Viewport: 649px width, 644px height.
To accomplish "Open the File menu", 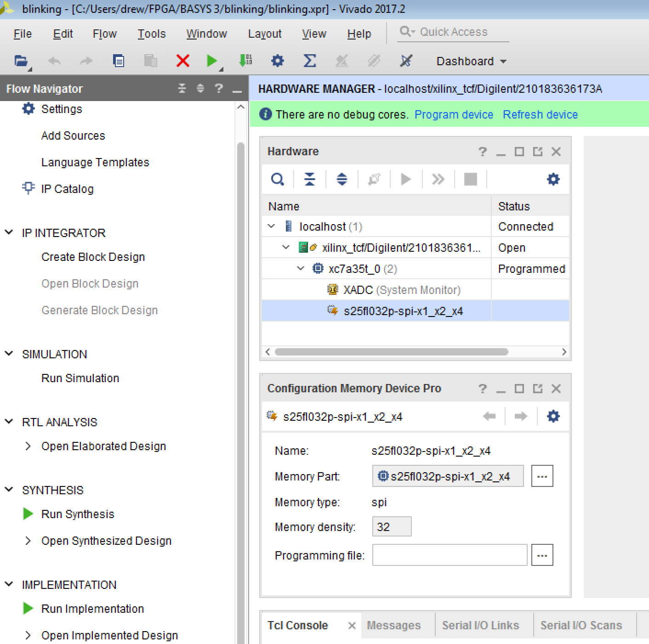I will coord(23,34).
